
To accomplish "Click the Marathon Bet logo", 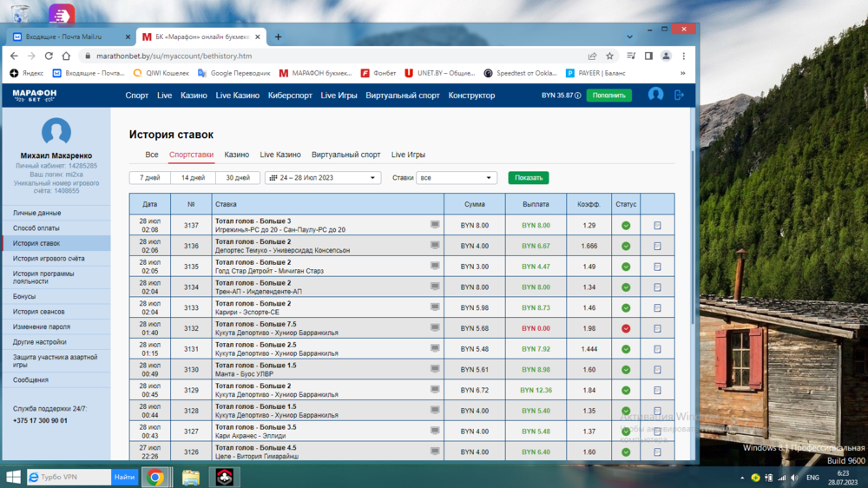I will point(35,96).
